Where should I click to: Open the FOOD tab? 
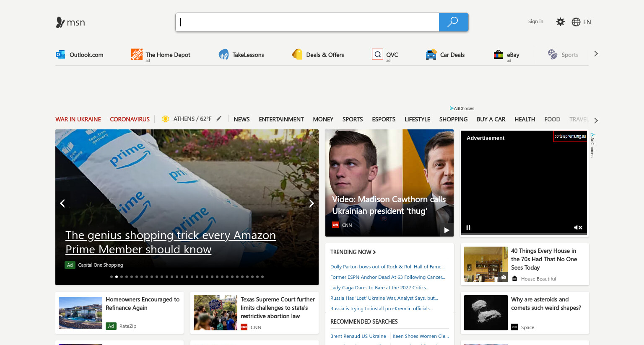(x=552, y=119)
